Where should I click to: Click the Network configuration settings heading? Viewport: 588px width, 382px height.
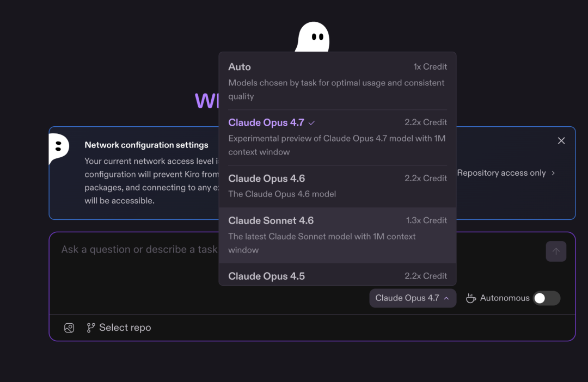tap(146, 145)
